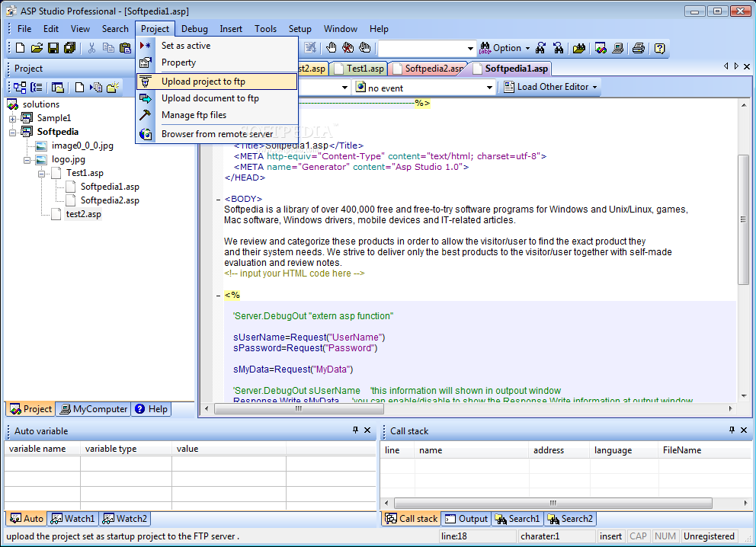The height and width of the screenshot is (547, 756).
Task: Click the tree view icon in Project toolbar
Action: pos(20,88)
